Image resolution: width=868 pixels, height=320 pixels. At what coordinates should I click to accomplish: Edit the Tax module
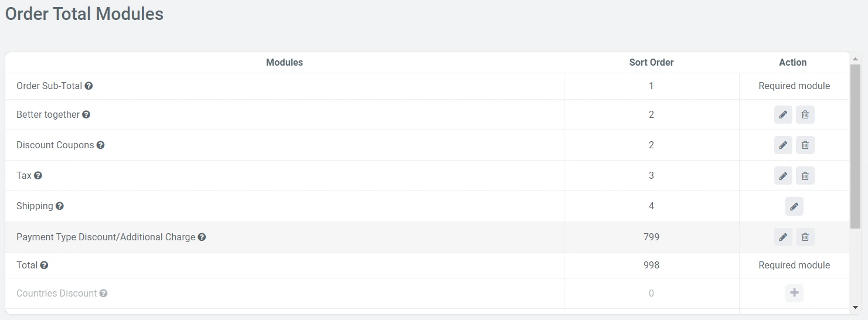[783, 176]
